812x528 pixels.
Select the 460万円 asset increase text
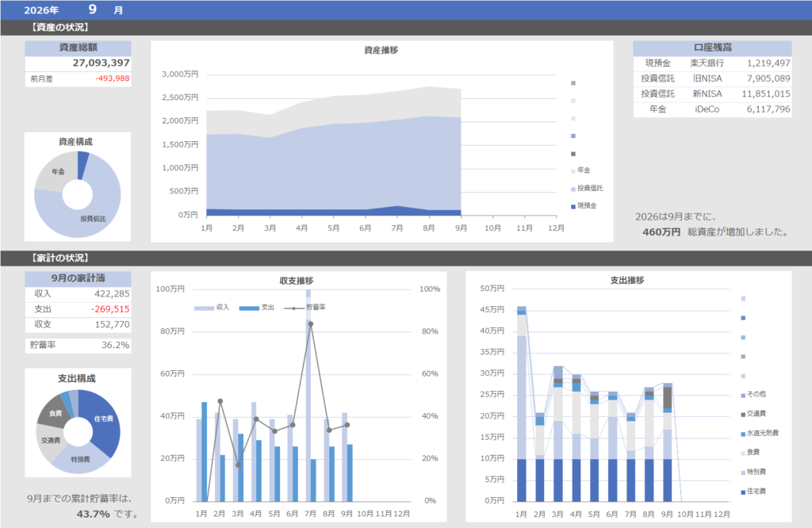coord(661,232)
